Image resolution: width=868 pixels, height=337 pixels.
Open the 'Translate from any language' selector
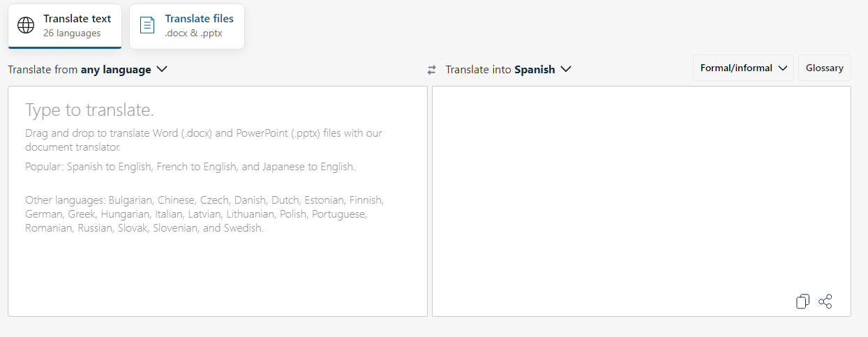[87, 70]
